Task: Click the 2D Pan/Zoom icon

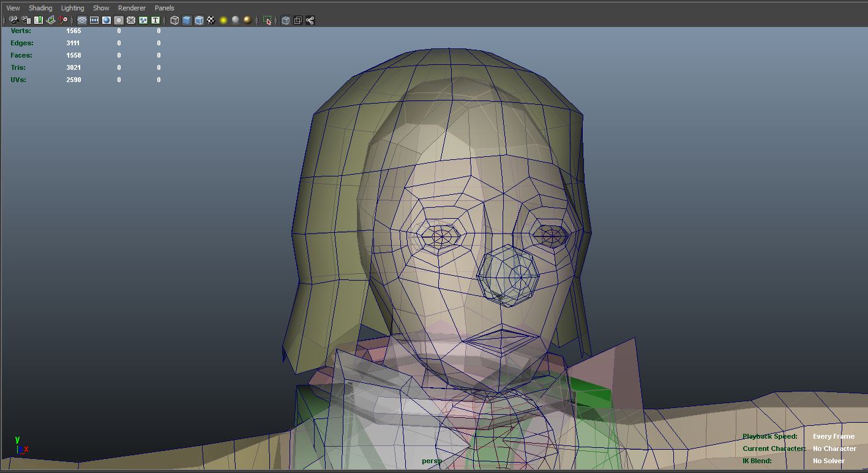Action: click(x=63, y=20)
